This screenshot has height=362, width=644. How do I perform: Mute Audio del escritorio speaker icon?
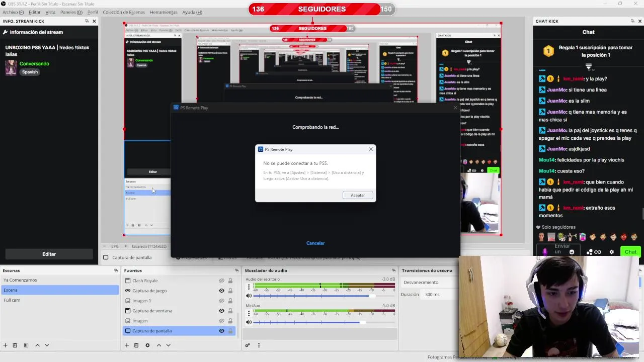pos(249,296)
